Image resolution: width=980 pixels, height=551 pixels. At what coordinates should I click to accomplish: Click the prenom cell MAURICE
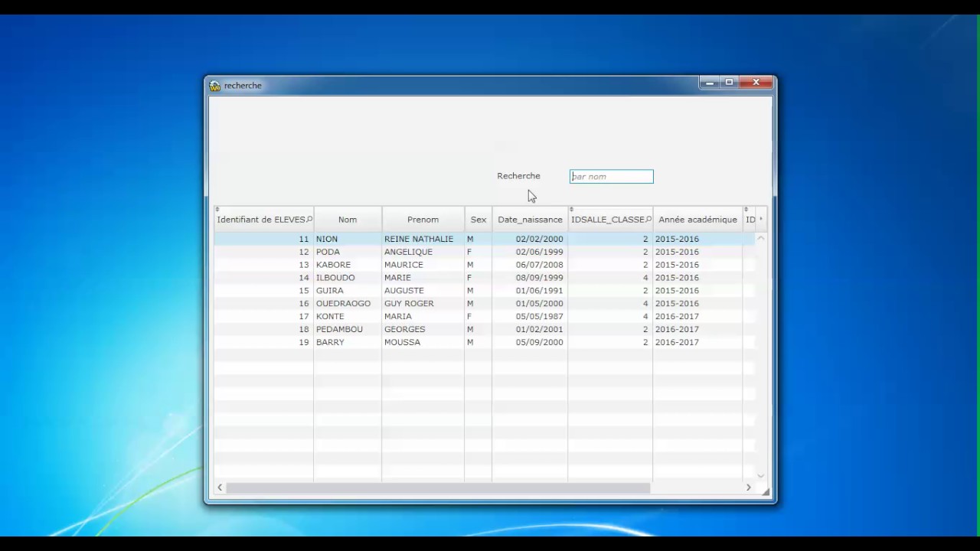(423, 265)
